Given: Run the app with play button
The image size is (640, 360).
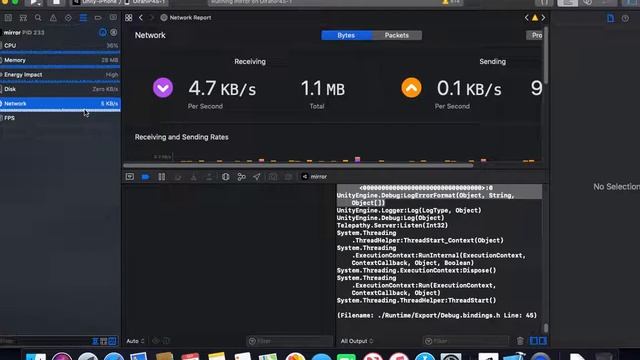Looking at the screenshot, I should [x=35, y=2].
